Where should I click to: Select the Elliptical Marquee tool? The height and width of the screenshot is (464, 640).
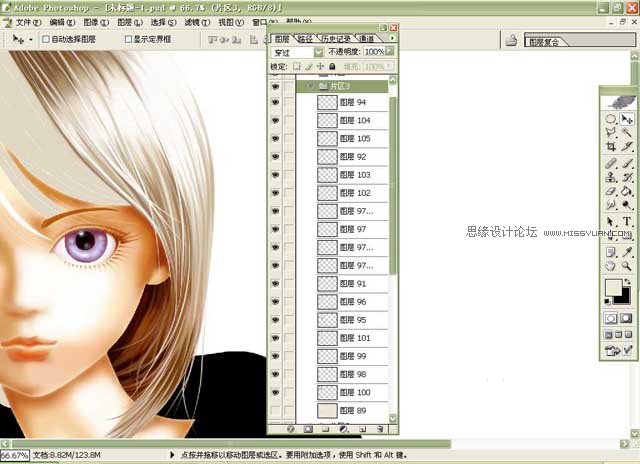pos(611,119)
